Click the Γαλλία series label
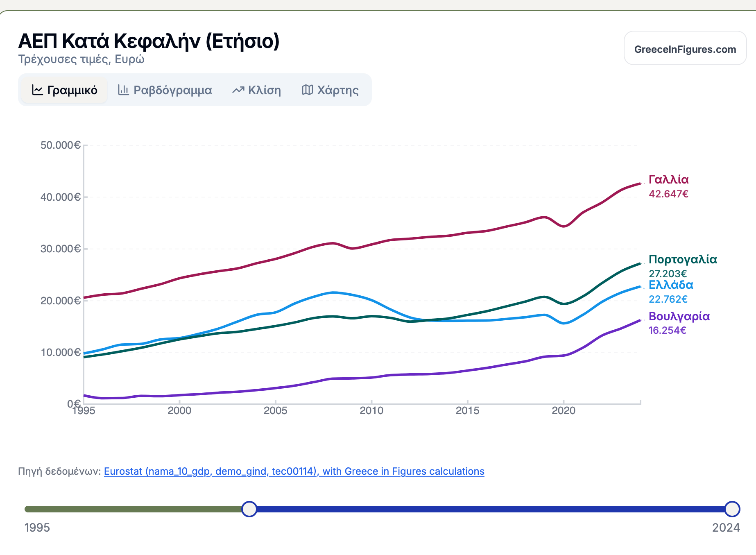 [668, 179]
